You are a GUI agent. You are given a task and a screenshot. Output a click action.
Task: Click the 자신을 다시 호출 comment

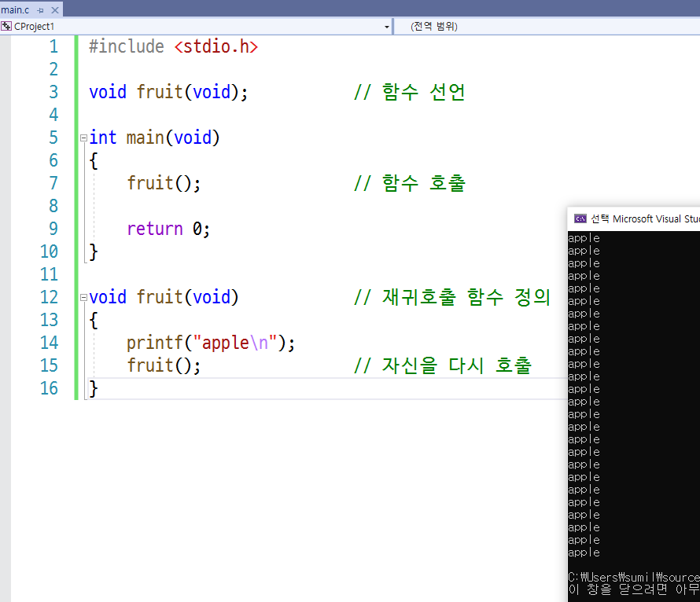click(443, 365)
